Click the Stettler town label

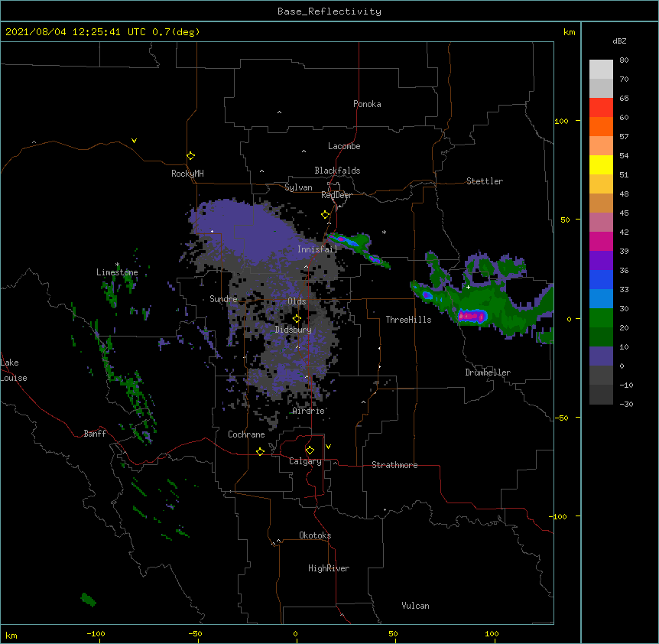tap(485, 181)
